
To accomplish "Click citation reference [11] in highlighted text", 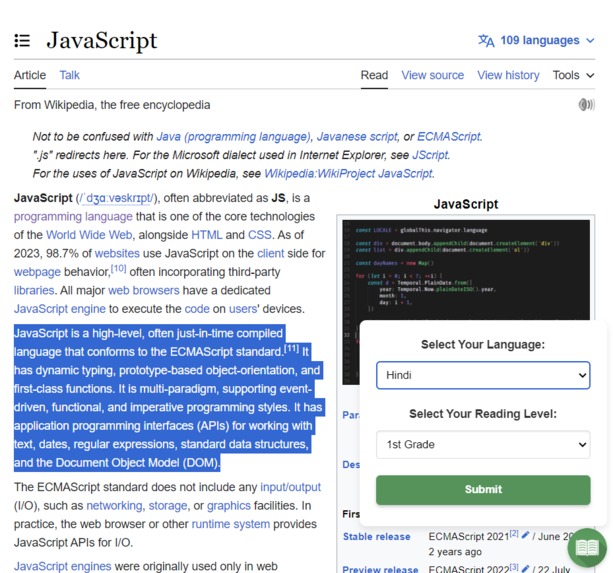I will point(291,348).
